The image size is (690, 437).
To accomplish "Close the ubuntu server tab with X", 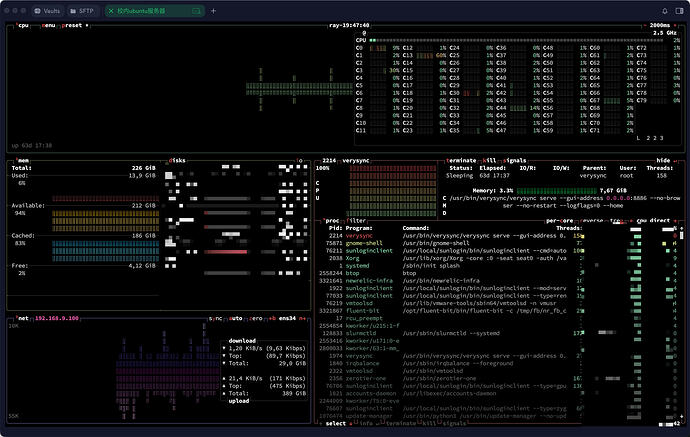I will (x=111, y=11).
